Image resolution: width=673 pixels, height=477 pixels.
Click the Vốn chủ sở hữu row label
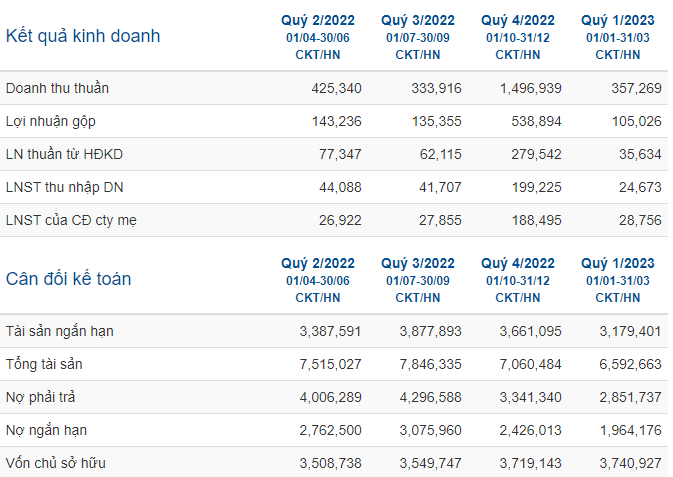[x=55, y=463]
